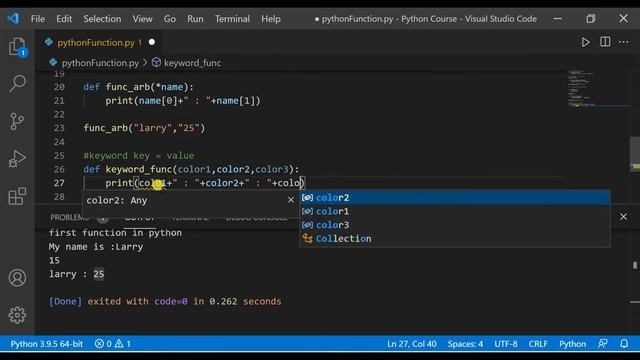640x360 pixels.
Task: Open the Manage gear icon
Action: (17, 315)
